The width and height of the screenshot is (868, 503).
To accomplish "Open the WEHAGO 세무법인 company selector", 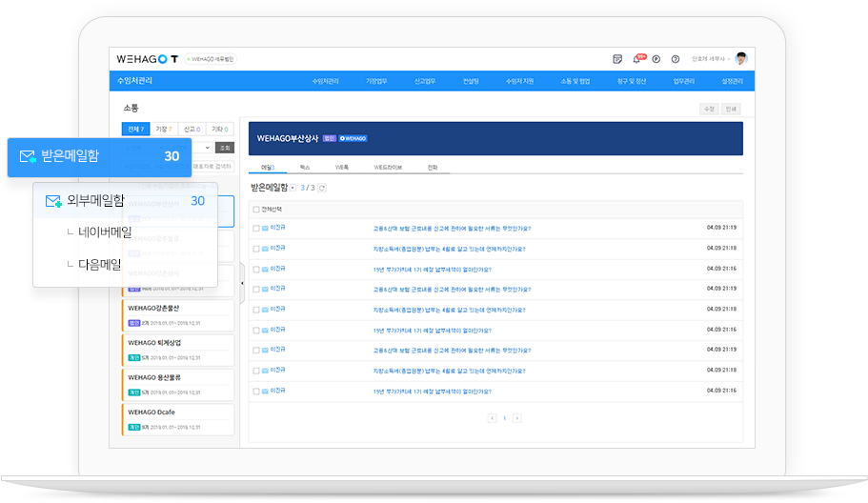I will 211,59.
